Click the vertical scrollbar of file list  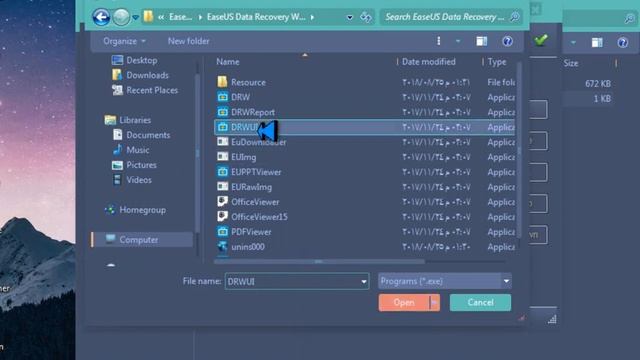(x=519, y=150)
